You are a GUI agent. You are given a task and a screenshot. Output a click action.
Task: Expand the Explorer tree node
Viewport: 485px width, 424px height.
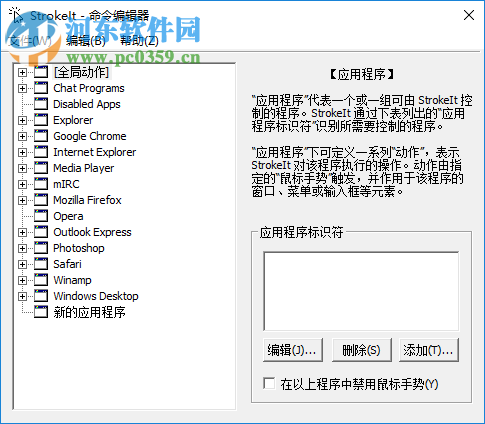click(x=22, y=120)
